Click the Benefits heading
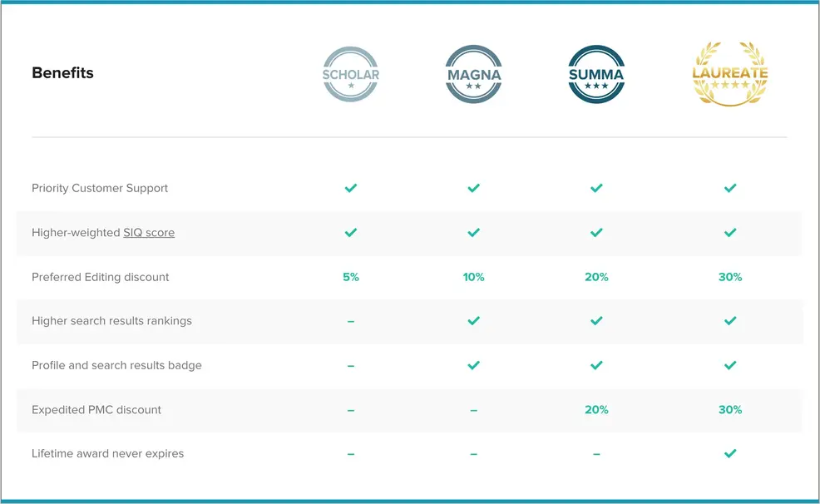The width and height of the screenshot is (820, 504). (62, 73)
